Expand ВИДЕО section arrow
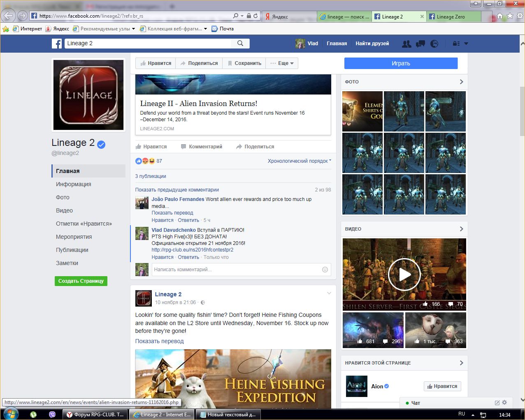525x420 pixels. (461, 229)
